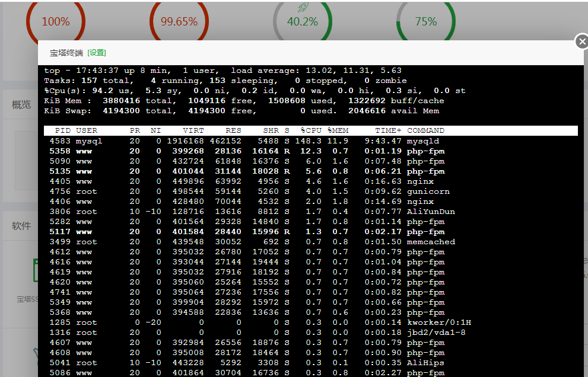Open the [设置] terminal settings link
This screenshot has height=377, width=588.
97,53
